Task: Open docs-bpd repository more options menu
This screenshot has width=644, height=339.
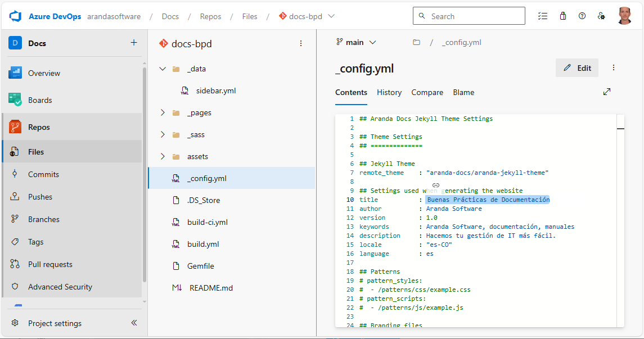Action: click(x=301, y=43)
